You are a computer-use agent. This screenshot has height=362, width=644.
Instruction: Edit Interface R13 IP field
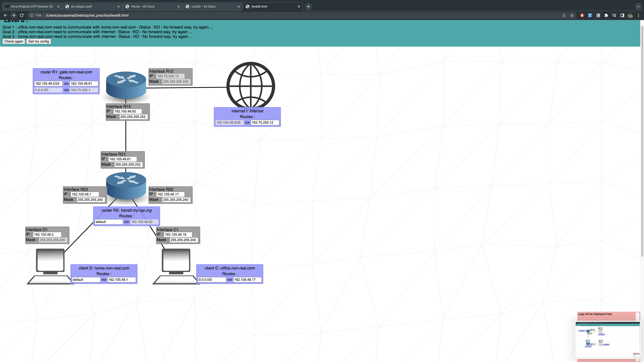tap(128, 111)
